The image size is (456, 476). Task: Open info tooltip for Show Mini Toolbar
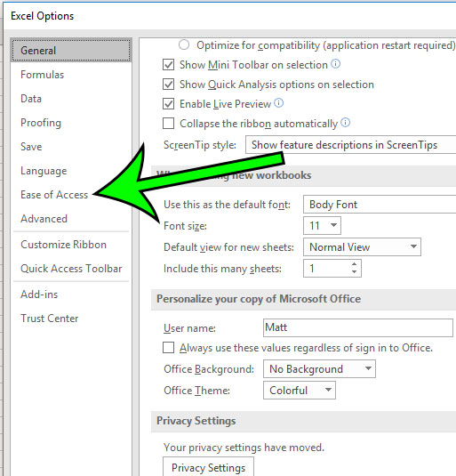coord(335,64)
